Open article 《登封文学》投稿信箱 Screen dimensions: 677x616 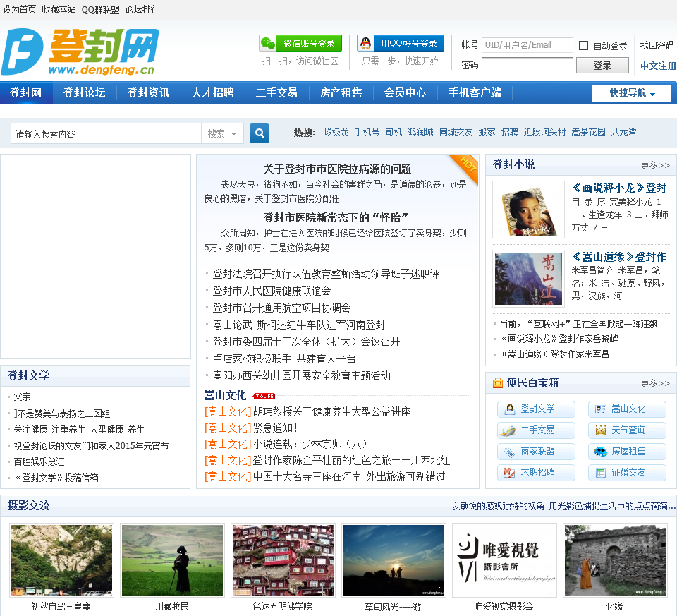tap(56, 478)
